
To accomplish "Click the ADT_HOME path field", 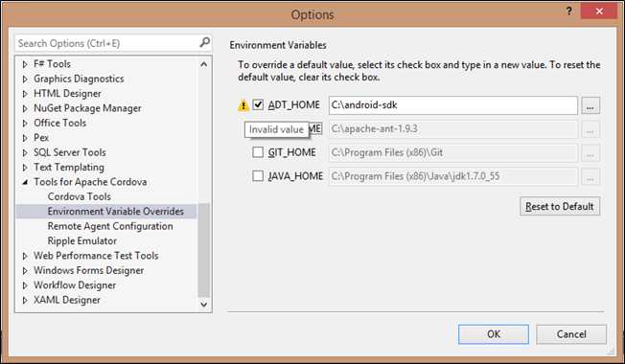I will point(453,105).
